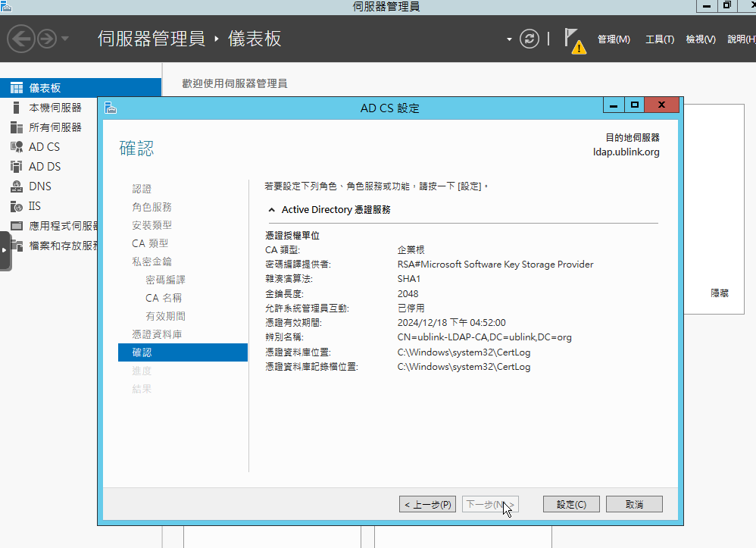Open the 管理(M) menu
756x548 pixels.
point(614,39)
